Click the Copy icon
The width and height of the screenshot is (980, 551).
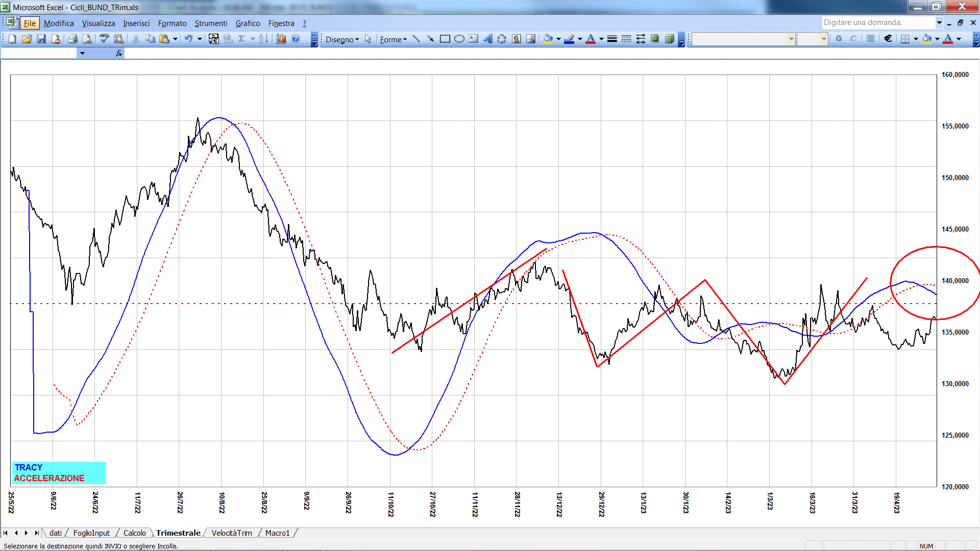pos(150,39)
